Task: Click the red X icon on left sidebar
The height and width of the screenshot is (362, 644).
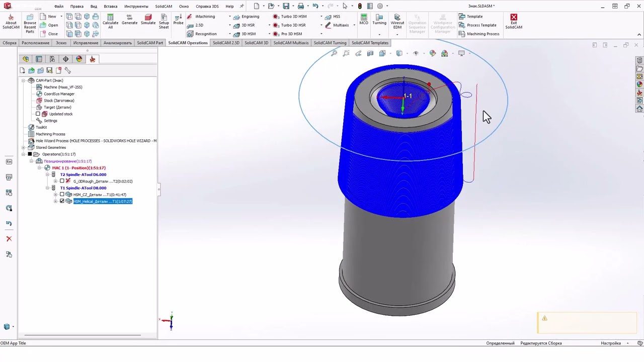Action: click(x=9, y=239)
